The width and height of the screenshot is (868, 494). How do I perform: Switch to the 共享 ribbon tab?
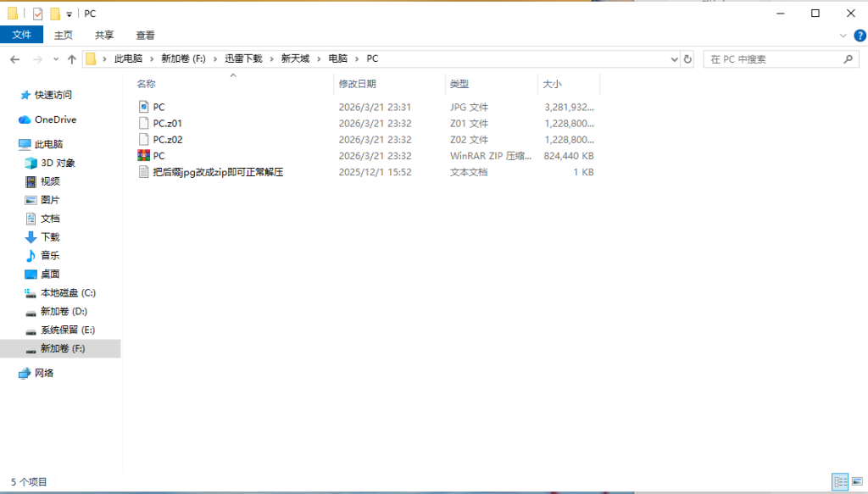(104, 35)
